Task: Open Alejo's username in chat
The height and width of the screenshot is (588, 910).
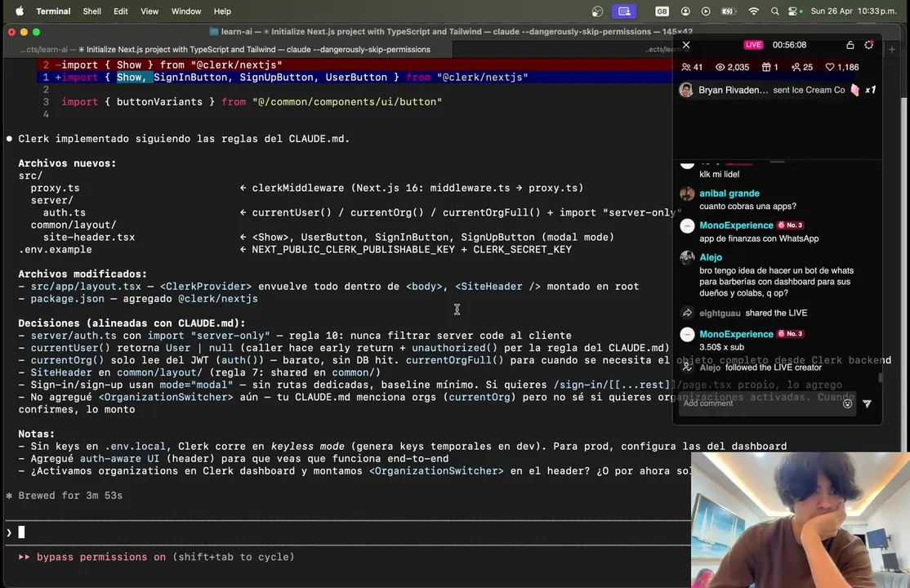Action: coord(711,257)
